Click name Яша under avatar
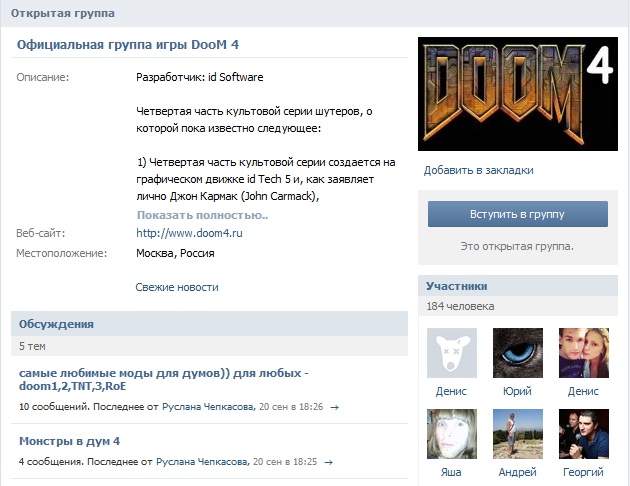The height and width of the screenshot is (486, 630). coord(451,472)
